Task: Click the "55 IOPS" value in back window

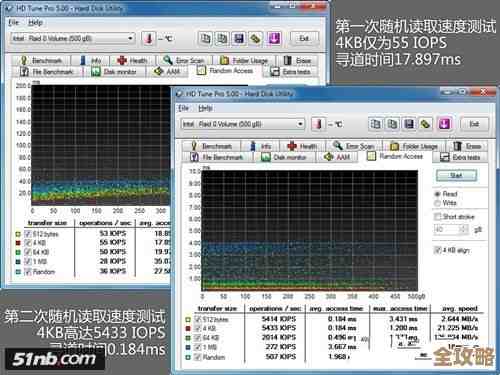Action: [x=113, y=243]
